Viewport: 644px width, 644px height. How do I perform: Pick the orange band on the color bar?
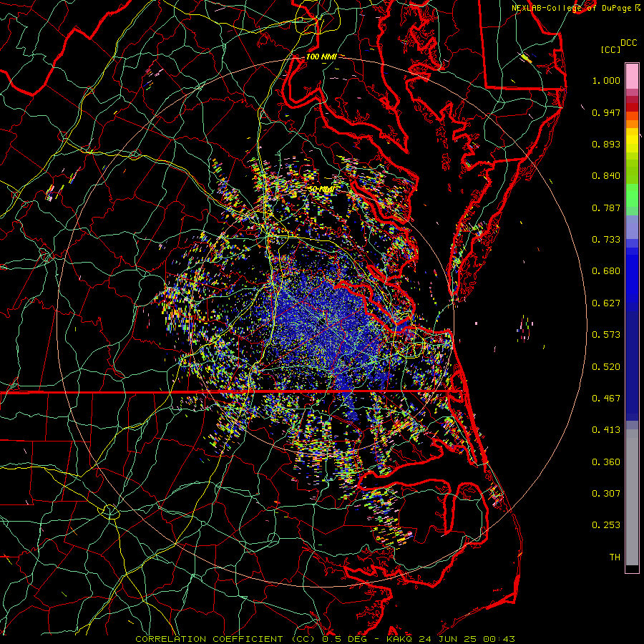(x=632, y=124)
